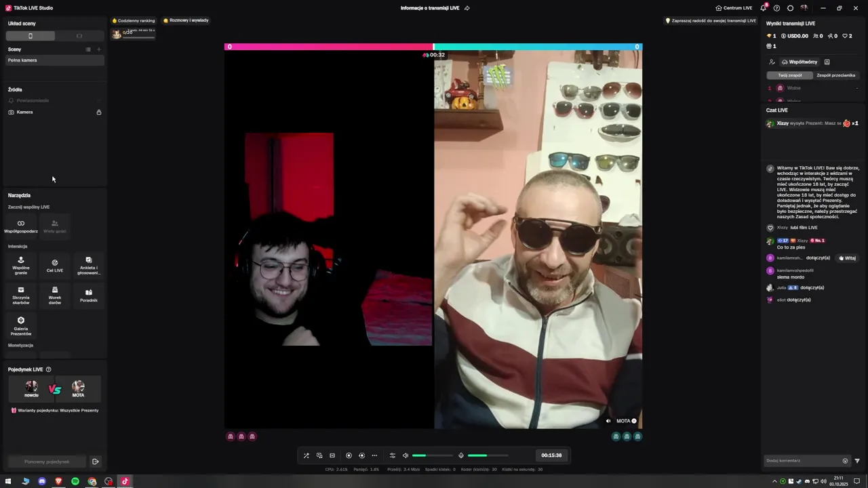Viewport: 868px width, 488px height.
Task: Open Discord from the taskbar
Action: point(42,481)
